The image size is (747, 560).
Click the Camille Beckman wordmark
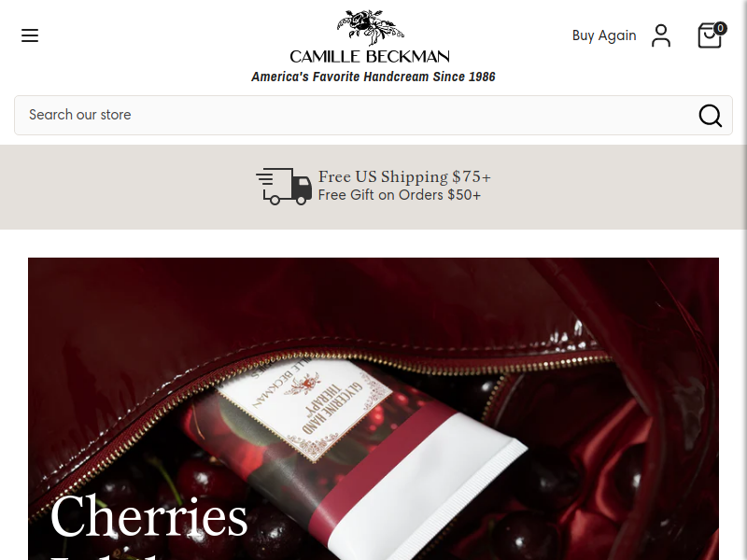[x=370, y=57]
